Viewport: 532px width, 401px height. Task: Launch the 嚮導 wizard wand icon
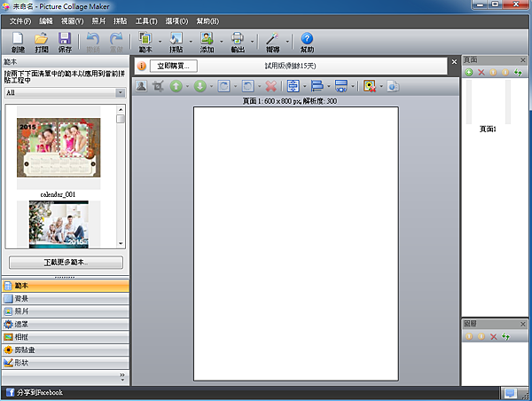click(272, 40)
